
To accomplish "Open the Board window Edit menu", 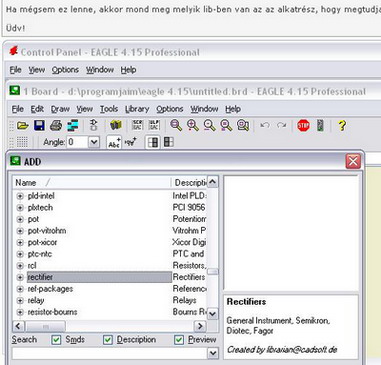I will (x=37, y=109).
